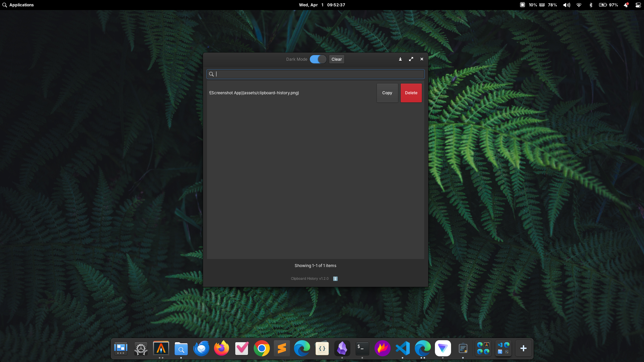Viewport: 644px width, 362px height.
Task: Clear all clipboard history entries
Action: [x=337, y=59]
